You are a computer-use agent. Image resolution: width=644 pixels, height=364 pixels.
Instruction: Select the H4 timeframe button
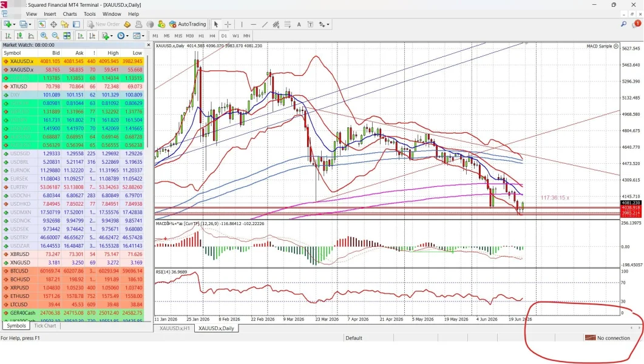pos(212,36)
